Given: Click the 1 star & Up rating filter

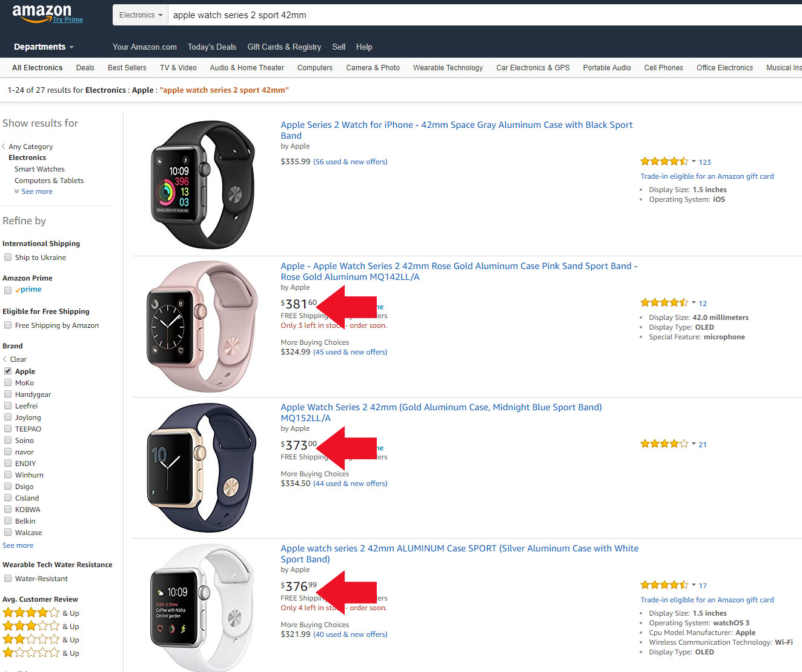Looking at the screenshot, I should coord(31,653).
